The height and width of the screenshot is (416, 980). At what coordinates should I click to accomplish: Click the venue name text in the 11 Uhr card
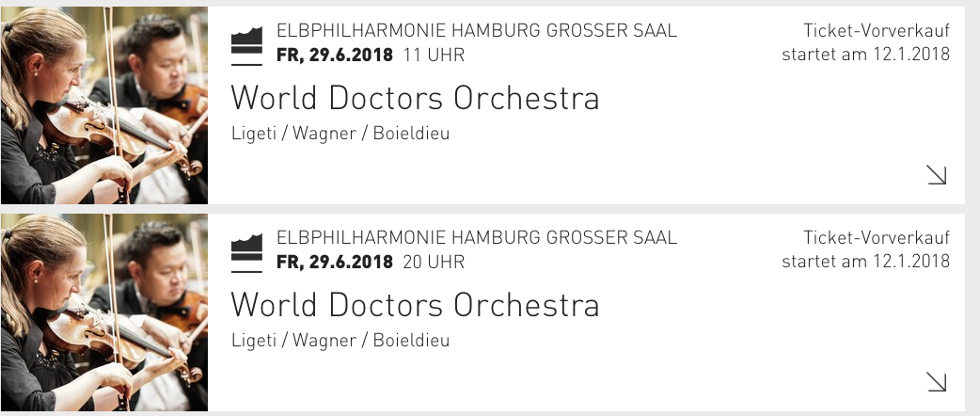pos(477,31)
